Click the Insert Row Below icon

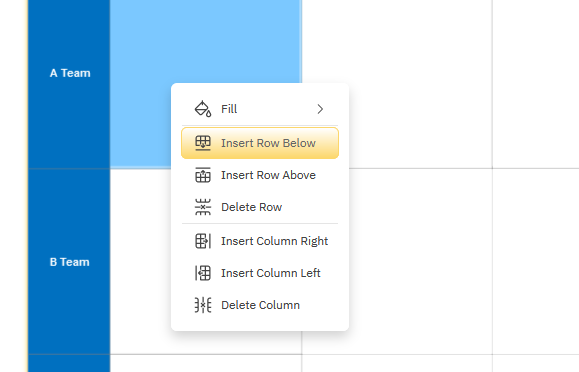pyautogui.click(x=203, y=143)
